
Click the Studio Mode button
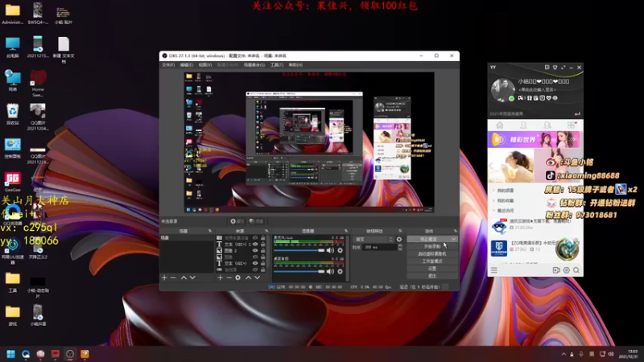432,261
